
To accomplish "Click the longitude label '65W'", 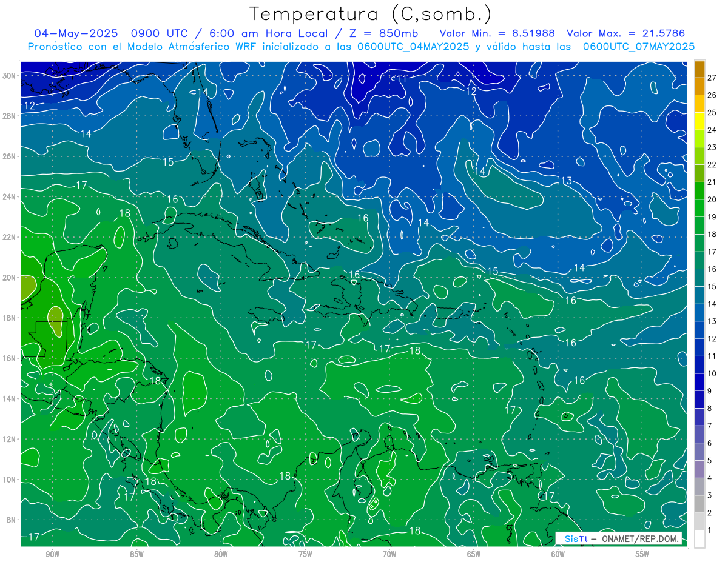I will coord(474,554).
